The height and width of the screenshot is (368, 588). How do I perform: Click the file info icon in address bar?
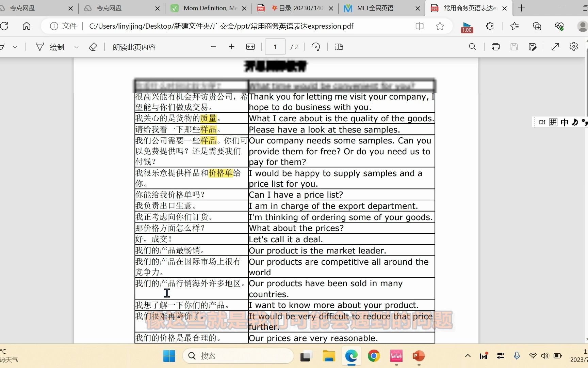[x=54, y=26]
